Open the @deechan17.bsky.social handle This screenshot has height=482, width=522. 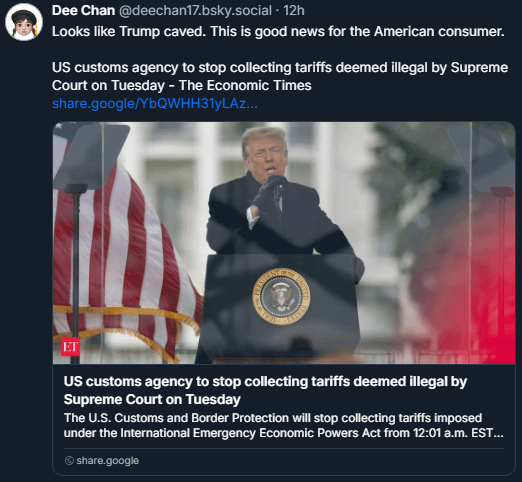pyautogui.click(x=195, y=11)
